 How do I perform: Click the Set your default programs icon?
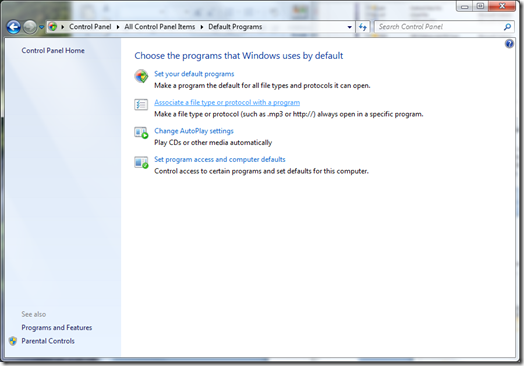pos(141,76)
